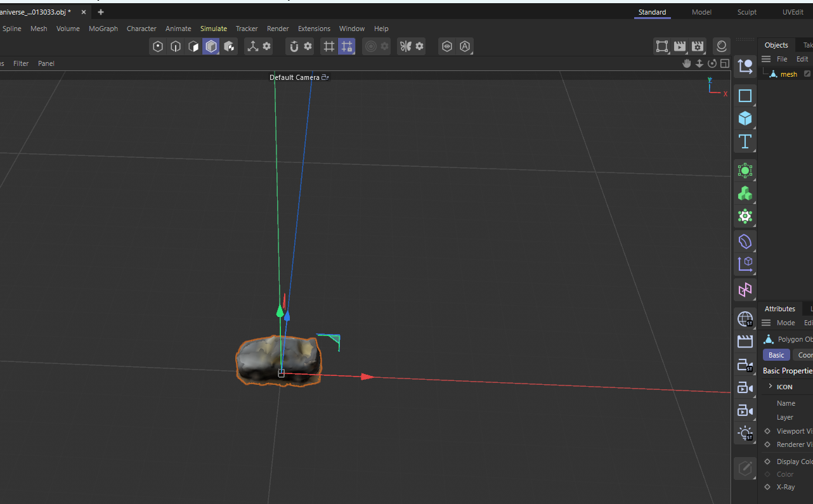Click Edit in the Objects manager
Viewport: 813px width, 504px height.
(802, 58)
